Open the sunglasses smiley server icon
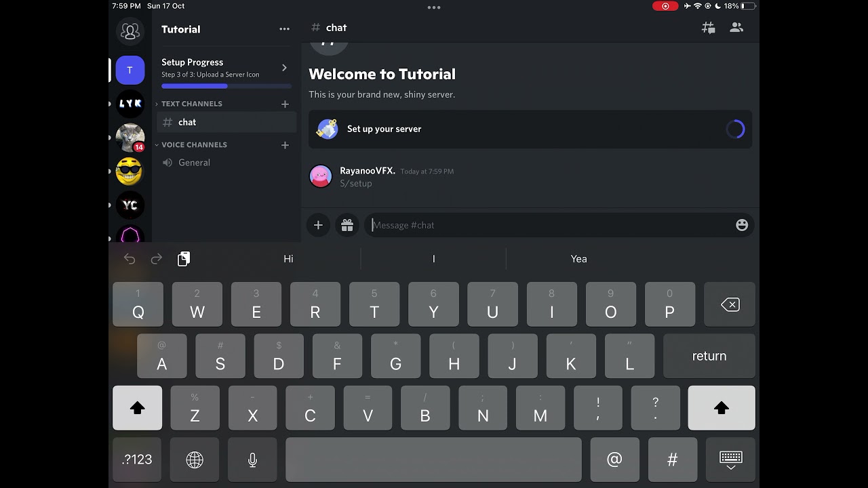The height and width of the screenshot is (488, 868). pos(130,171)
